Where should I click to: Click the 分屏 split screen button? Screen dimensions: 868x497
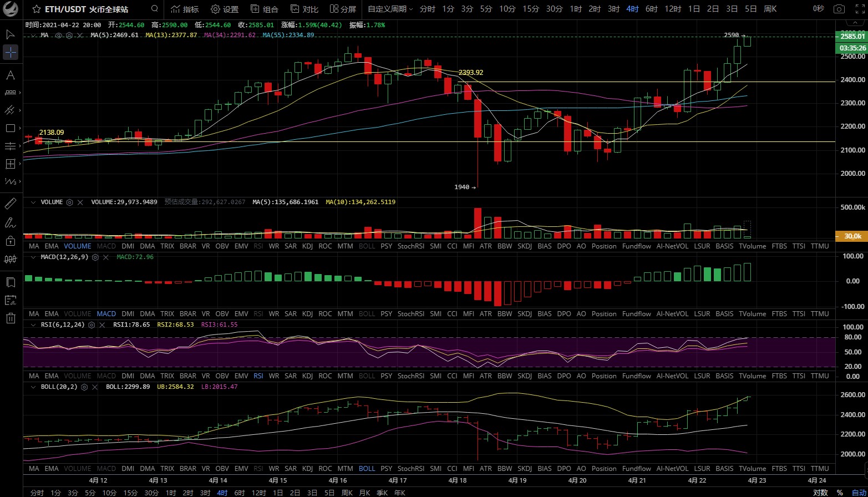click(x=343, y=9)
